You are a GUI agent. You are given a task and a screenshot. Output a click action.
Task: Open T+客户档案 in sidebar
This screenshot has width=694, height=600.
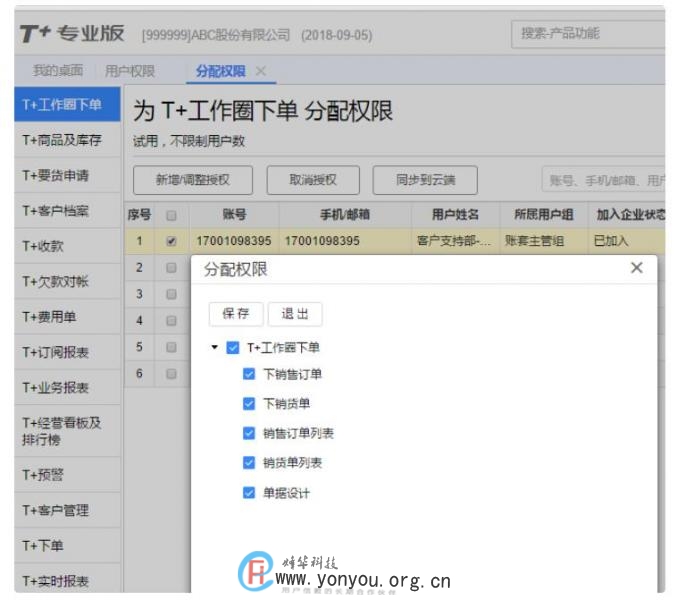[x=67, y=211]
